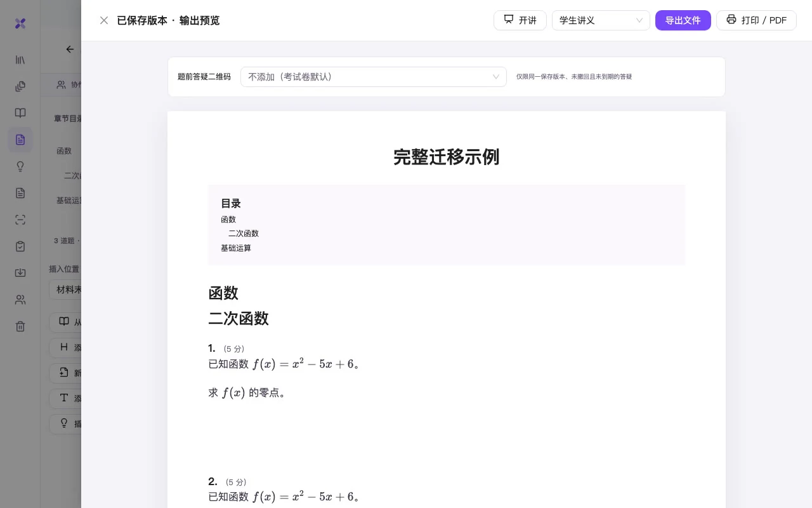
Task: Click 函数 in the 目录 list
Action: pos(228,220)
